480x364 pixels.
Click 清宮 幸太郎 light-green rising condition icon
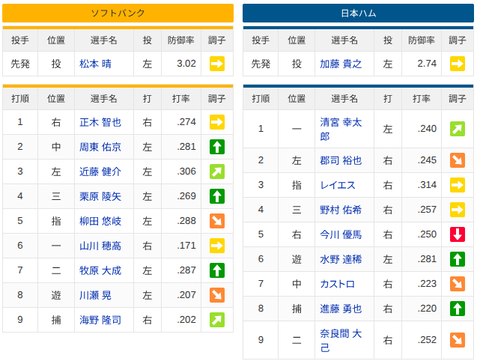point(457,129)
